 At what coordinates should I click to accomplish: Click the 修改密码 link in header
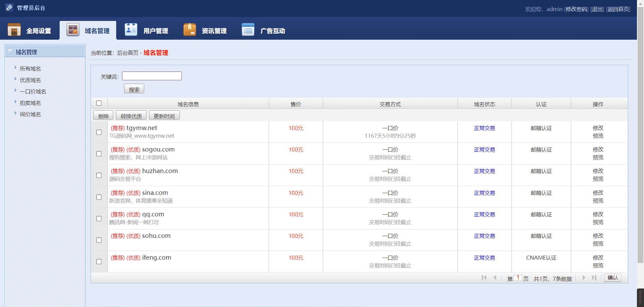(x=576, y=9)
